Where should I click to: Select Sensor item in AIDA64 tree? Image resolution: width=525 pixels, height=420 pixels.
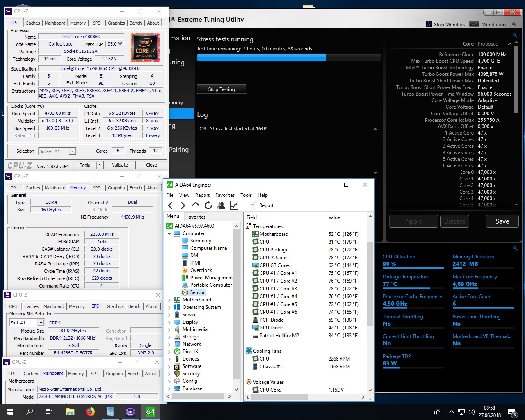197,292
